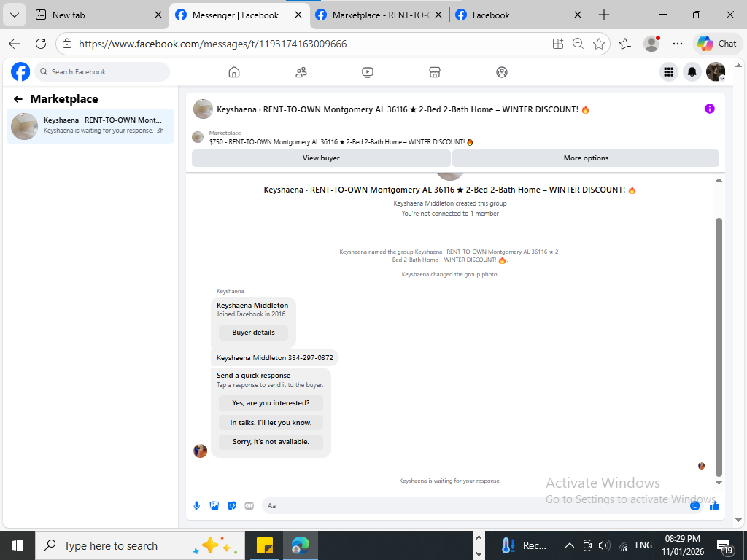Click the Keyshaena Middleton 334-297-0372 message
Image resolution: width=747 pixels, height=560 pixels.
pos(275,357)
